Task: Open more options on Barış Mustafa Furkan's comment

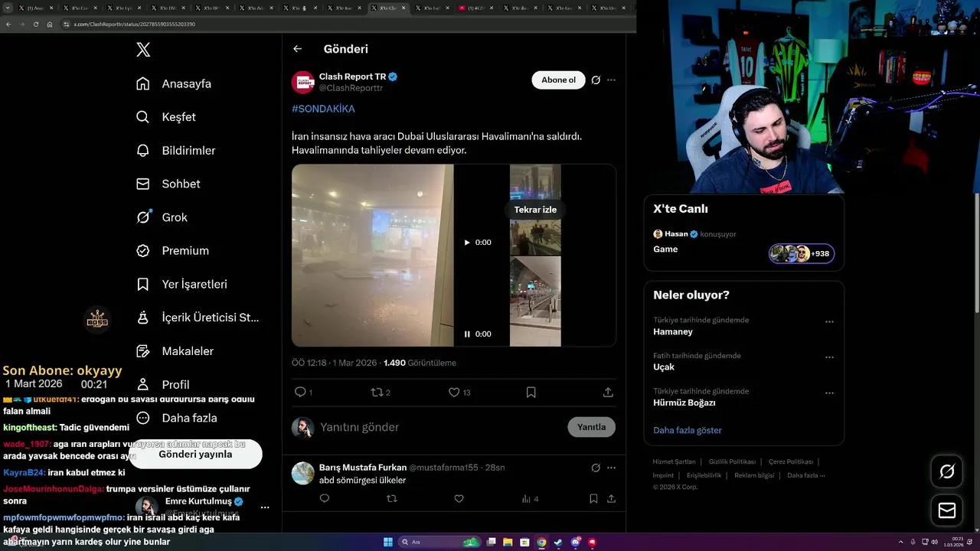Action: [x=611, y=468]
